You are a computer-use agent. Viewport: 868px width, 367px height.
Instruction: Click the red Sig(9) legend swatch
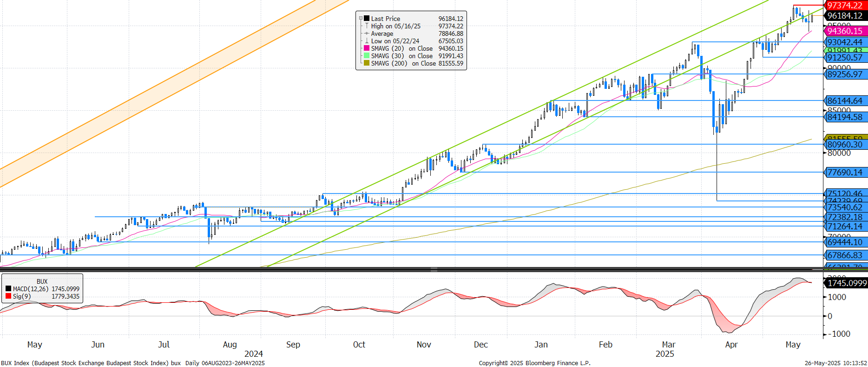coord(8,296)
